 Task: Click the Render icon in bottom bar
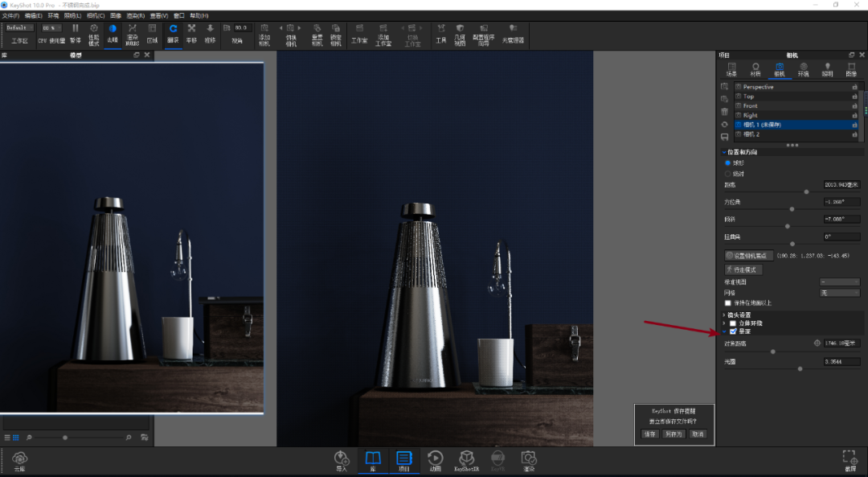coord(529,461)
